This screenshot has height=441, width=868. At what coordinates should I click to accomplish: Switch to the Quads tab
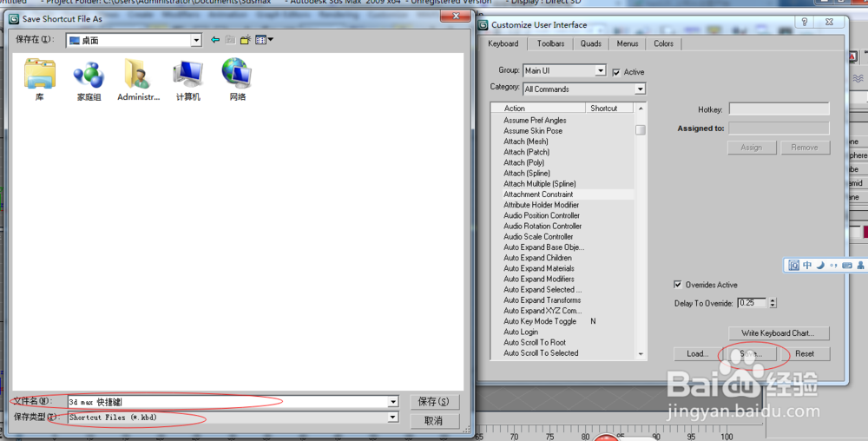pos(590,43)
